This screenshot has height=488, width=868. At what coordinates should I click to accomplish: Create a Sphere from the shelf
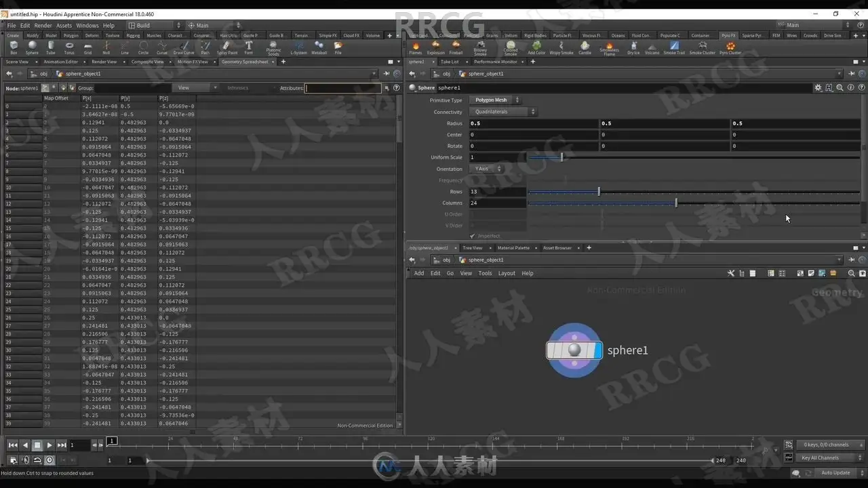pos(32,47)
